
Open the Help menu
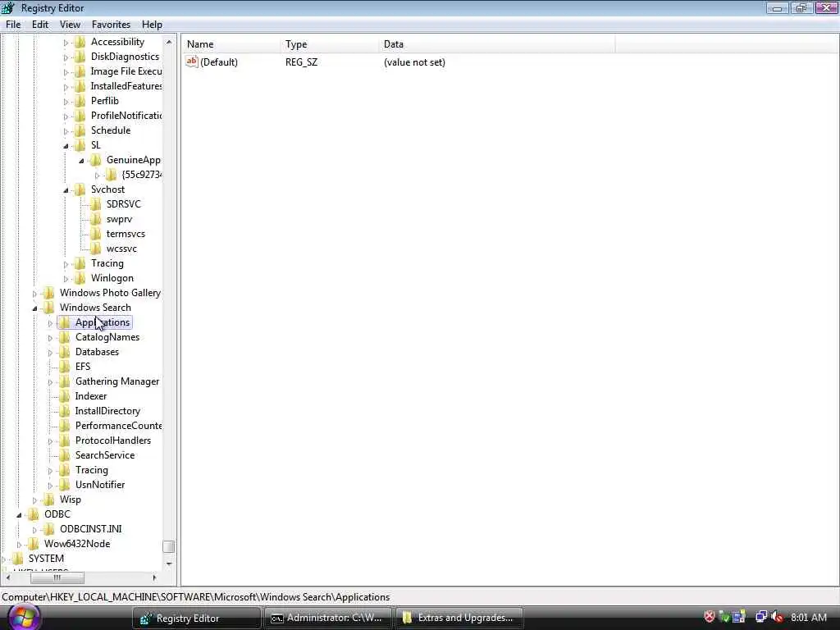(x=152, y=25)
